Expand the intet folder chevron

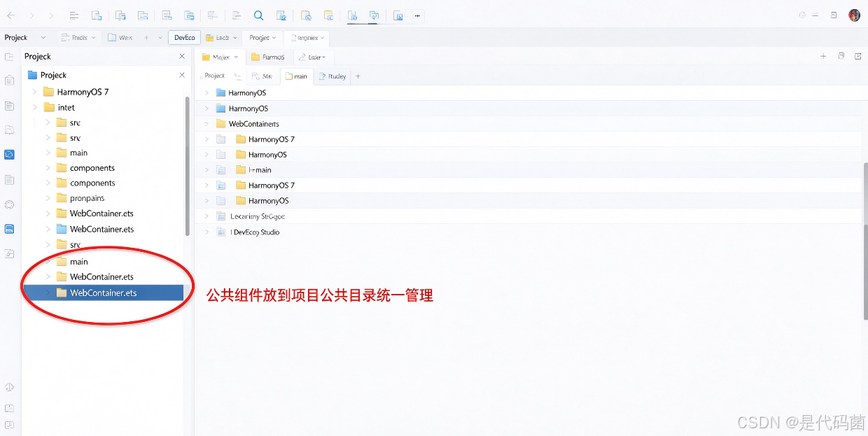(x=34, y=108)
